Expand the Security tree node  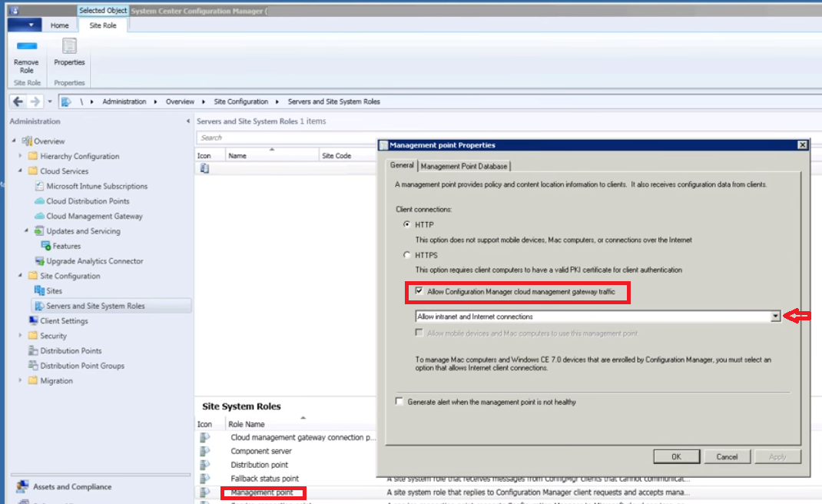[20, 336]
